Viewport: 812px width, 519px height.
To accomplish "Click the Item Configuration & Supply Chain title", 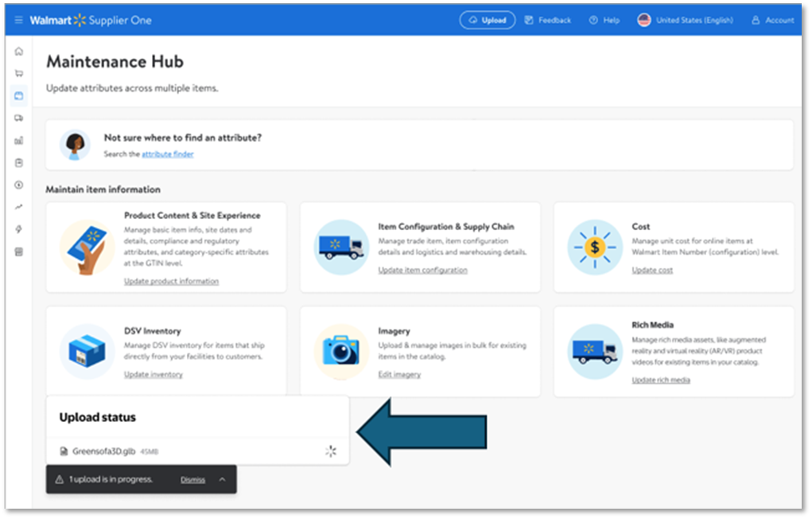I will pos(446,227).
